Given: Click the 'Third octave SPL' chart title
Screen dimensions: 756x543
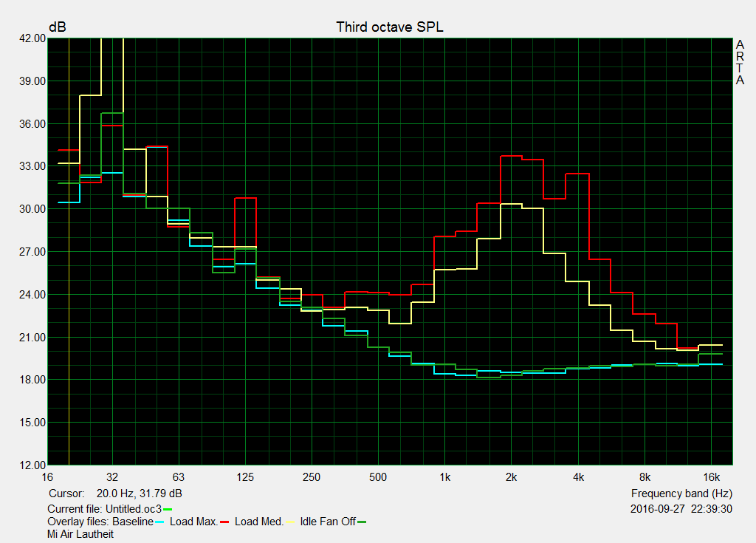Looking at the screenshot, I should [x=390, y=27].
